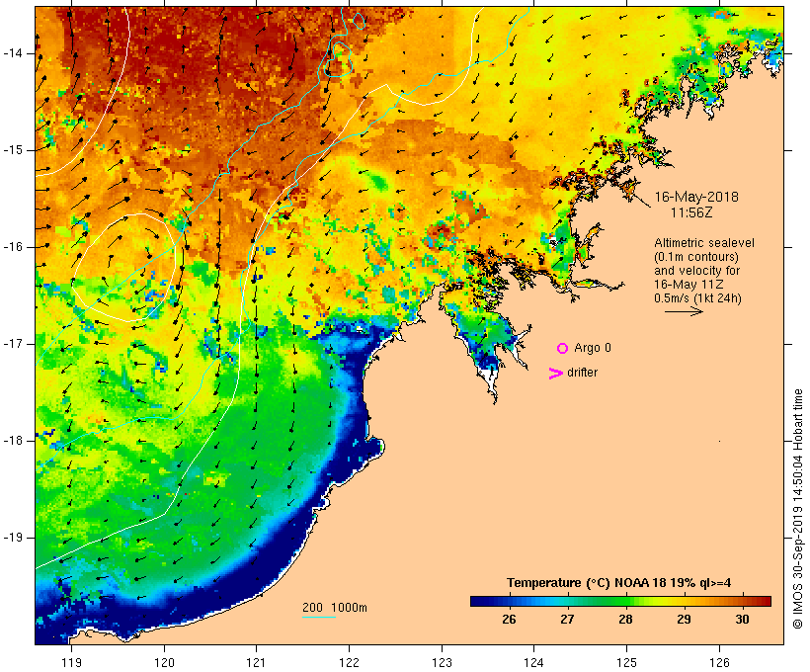
Task: Click the colorbar tick label 29
Action: 684,619
